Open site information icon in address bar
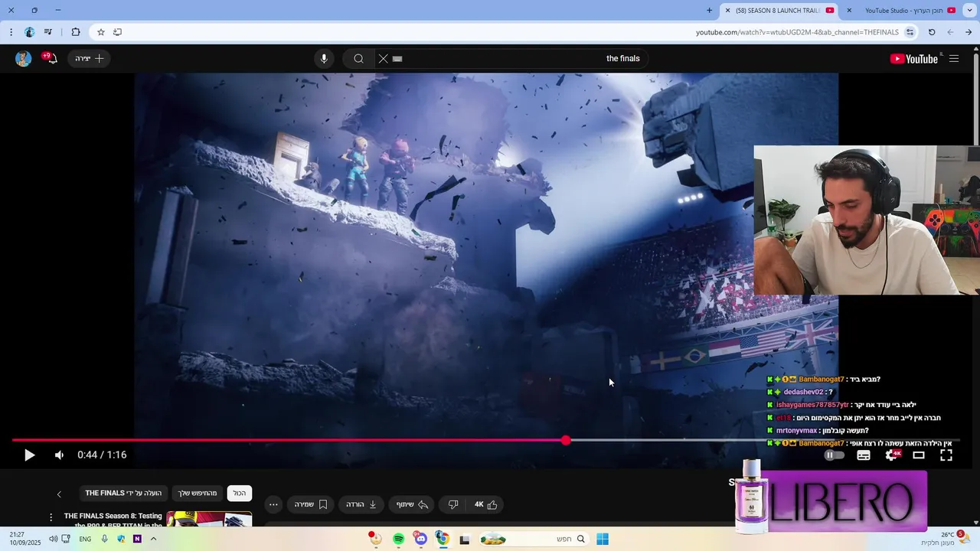Screen dimensions: 980x551 (x=910, y=32)
